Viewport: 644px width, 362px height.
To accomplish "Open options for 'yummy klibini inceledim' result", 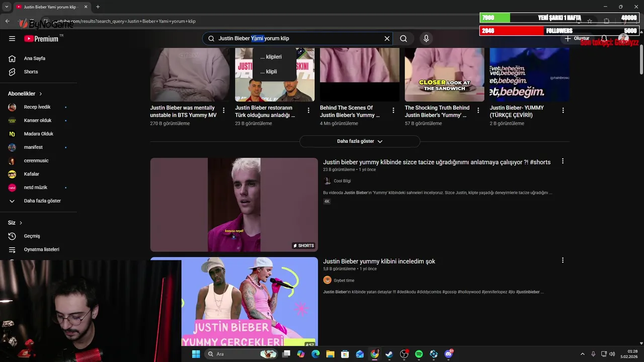I will (562, 260).
